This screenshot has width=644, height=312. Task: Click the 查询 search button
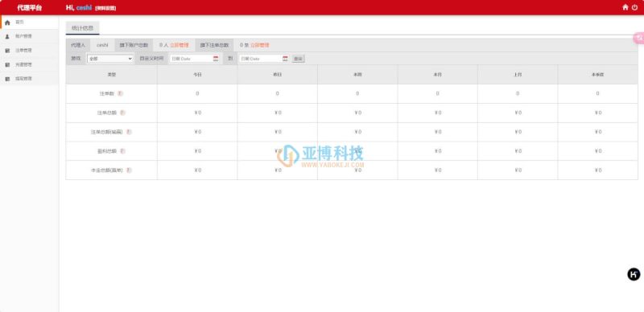(x=298, y=59)
